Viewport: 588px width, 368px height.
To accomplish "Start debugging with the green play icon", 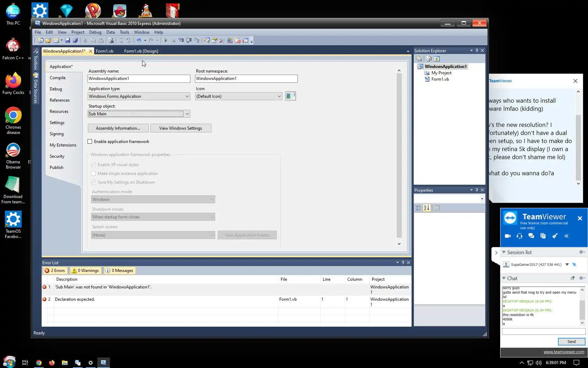I will pyautogui.click(x=166, y=40).
